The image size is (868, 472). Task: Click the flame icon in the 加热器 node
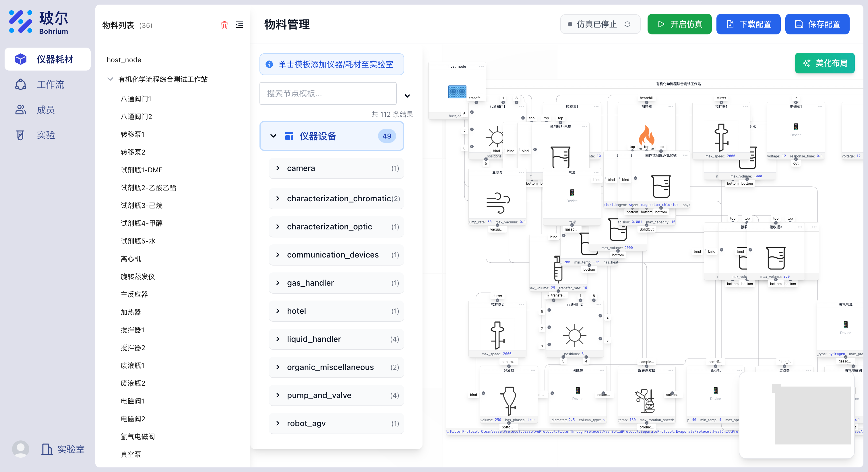(646, 135)
